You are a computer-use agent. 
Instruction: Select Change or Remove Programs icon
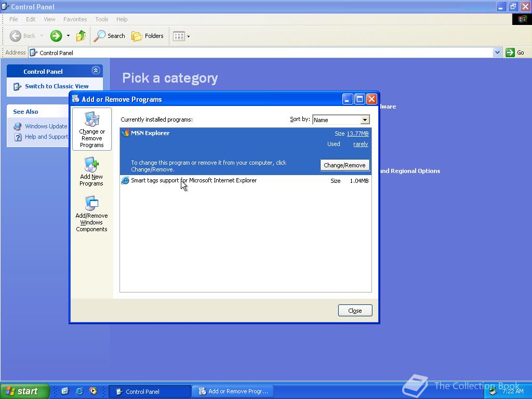pyautogui.click(x=91, y=129)
